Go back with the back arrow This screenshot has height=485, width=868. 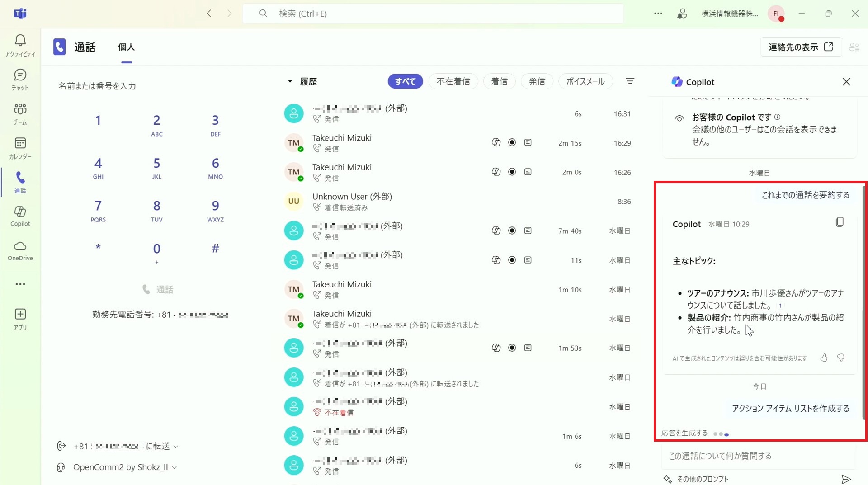coord(209,14)
